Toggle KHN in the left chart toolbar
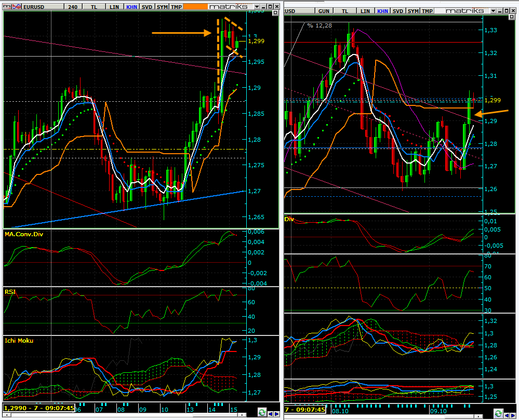The width and height of the screenshot is (519, 420). click(x=132, y=7)
